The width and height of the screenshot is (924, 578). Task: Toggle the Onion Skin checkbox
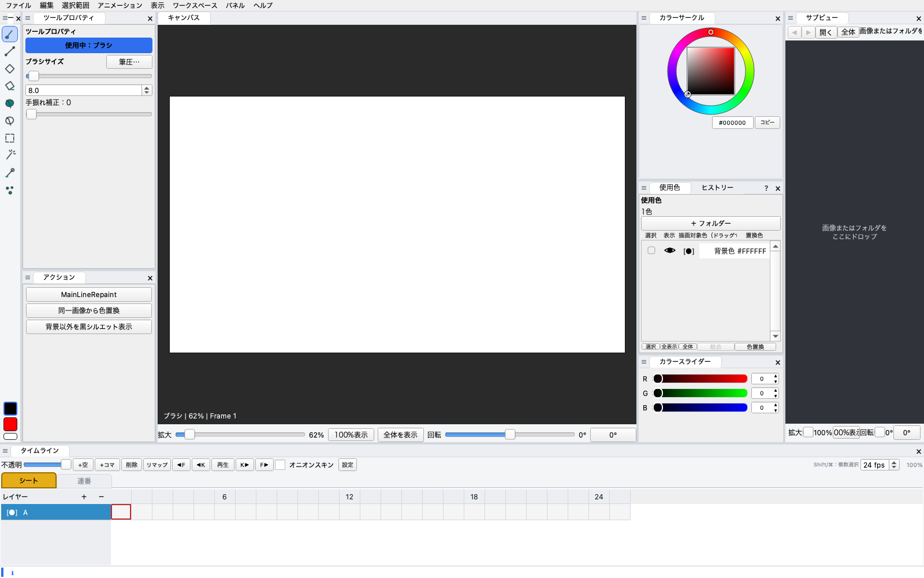coord(280,465)
